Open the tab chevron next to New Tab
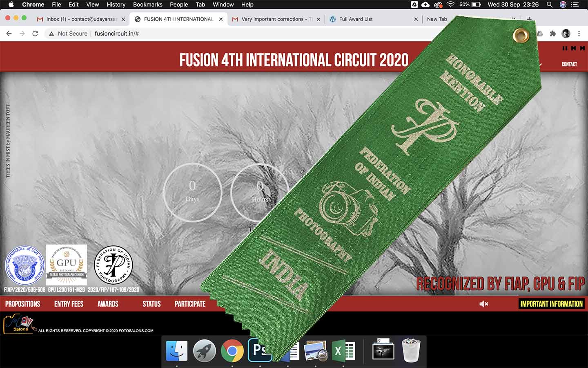The width and height of the screenshot is (588, 368). (x=513, y=19)
